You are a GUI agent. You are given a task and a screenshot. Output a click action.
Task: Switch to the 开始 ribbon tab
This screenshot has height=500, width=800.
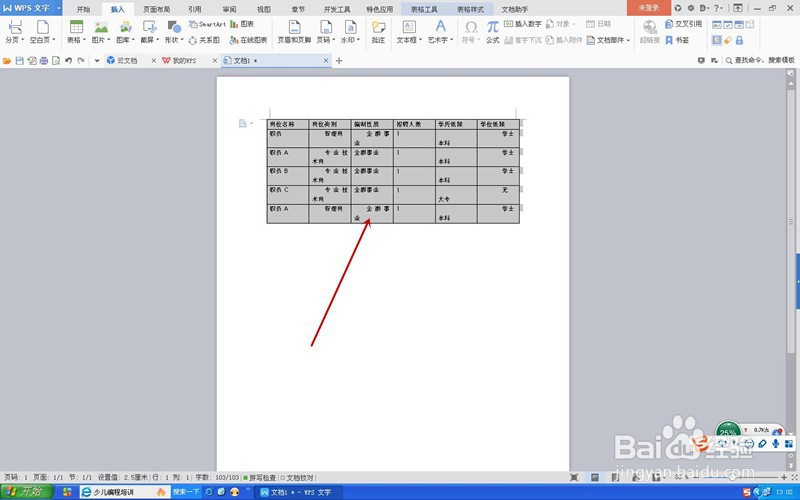coord(83,9)
